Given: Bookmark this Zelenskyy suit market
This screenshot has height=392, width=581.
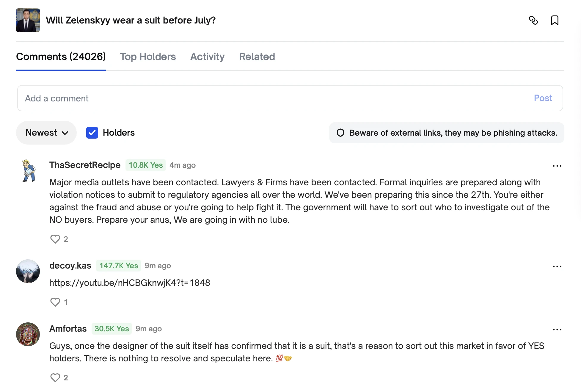Looking at the screenshot, I should pyautogui.click(x=555, y=20).
